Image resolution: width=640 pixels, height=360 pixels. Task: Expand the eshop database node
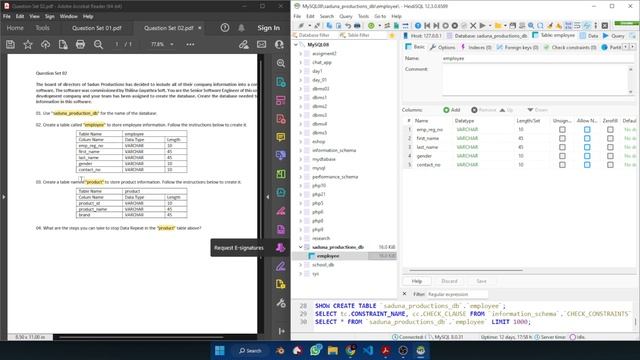pyautogui.click(x=301, y=141)
